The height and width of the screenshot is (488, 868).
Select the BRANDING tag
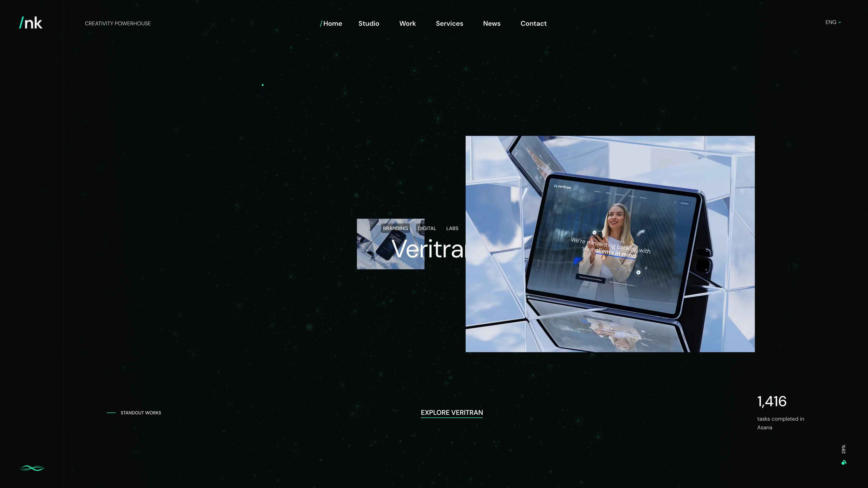[395, 228]
